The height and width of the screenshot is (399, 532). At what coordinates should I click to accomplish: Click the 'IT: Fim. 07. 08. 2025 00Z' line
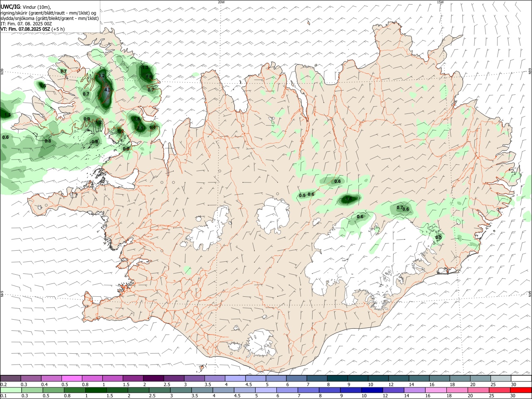(26, 24)
